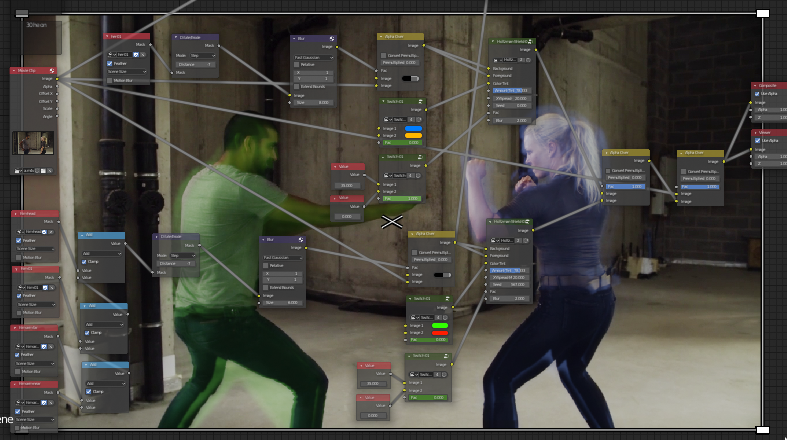Enable Extend Bounds in Blur node Size 8.000
The image size is (787, 440).
pyautogui.click(x=297, y=87)
